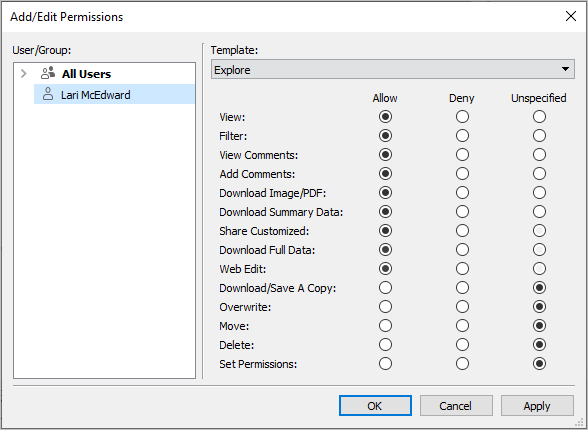The height and width of the screenshot is (430, 588).
Task: Set Share Customized to Unspecified
Action: coord(539,231)
